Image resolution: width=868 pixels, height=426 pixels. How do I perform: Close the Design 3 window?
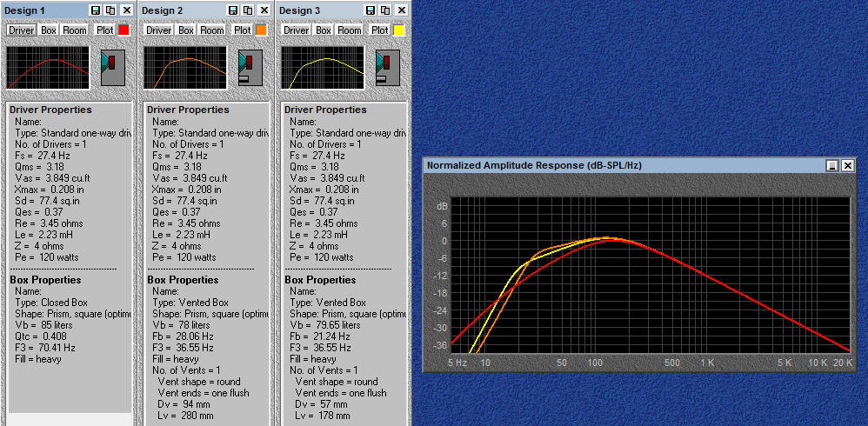pos(401,10)
